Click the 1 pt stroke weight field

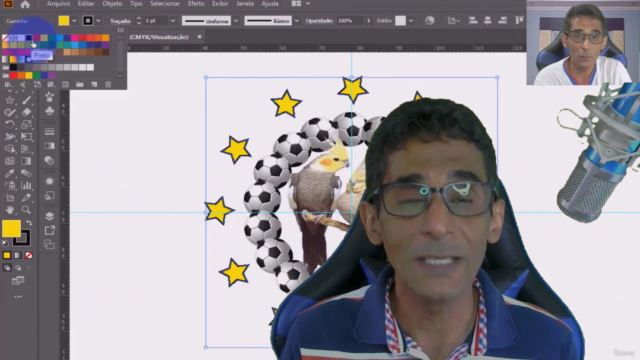click(x=156, y=20)
